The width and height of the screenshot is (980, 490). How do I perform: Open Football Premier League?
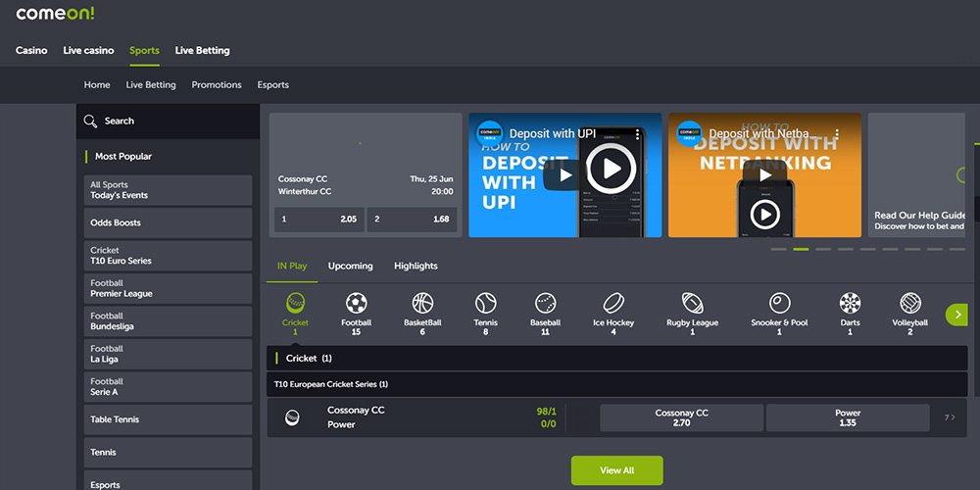tap(168, 288)
